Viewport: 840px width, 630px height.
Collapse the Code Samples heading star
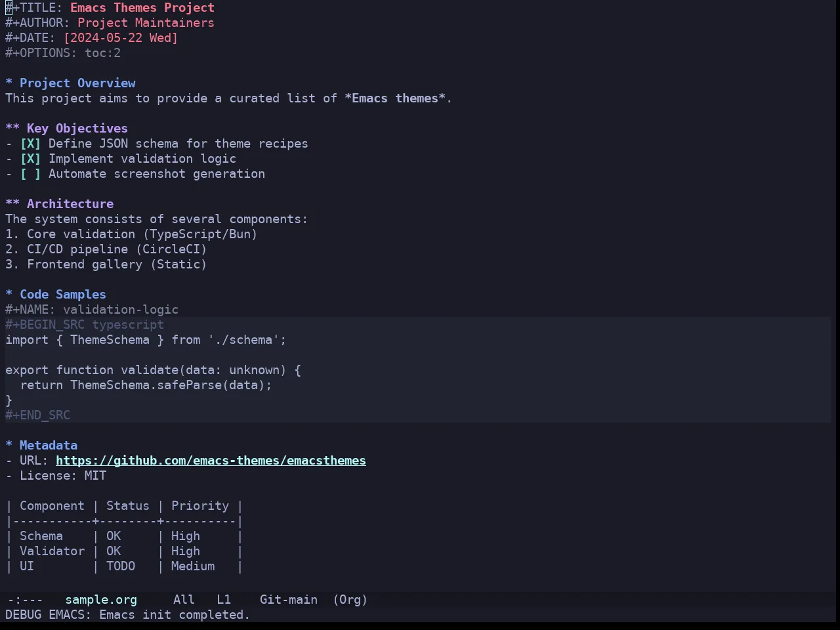point(9,295)
